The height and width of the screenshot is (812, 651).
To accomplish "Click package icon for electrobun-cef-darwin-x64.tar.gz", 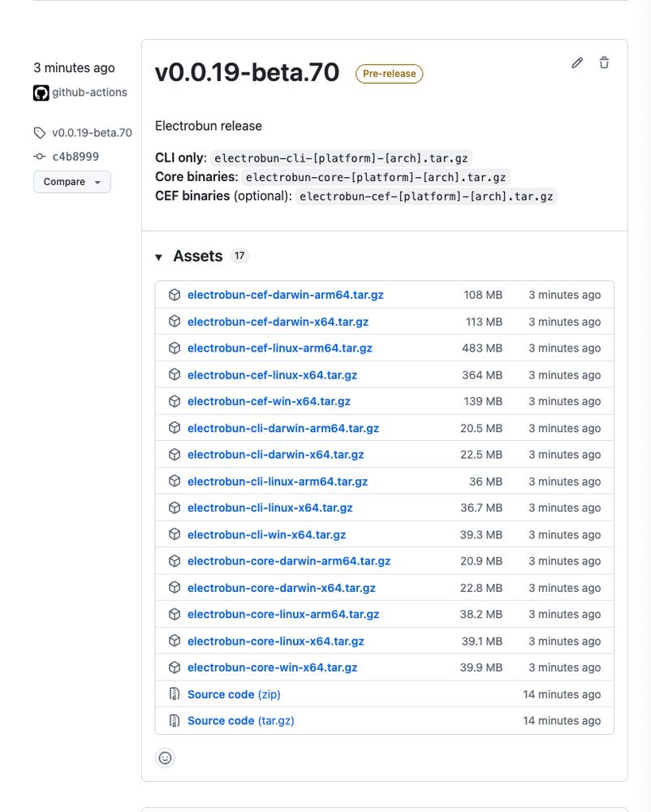I will tap(175, 321).
